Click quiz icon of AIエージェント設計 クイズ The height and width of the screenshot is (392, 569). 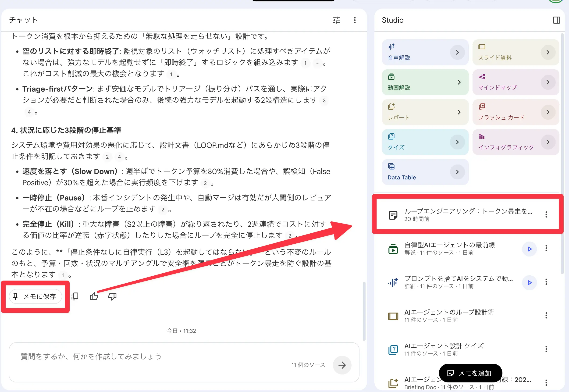tap(393, 349)
